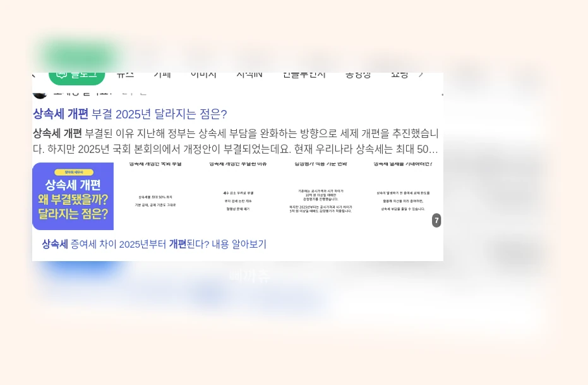Open the '상속세 개편 부결 2025년 달라지는 점은?' title link
This screenshot has width=588, height=385.
coord(129,114)
